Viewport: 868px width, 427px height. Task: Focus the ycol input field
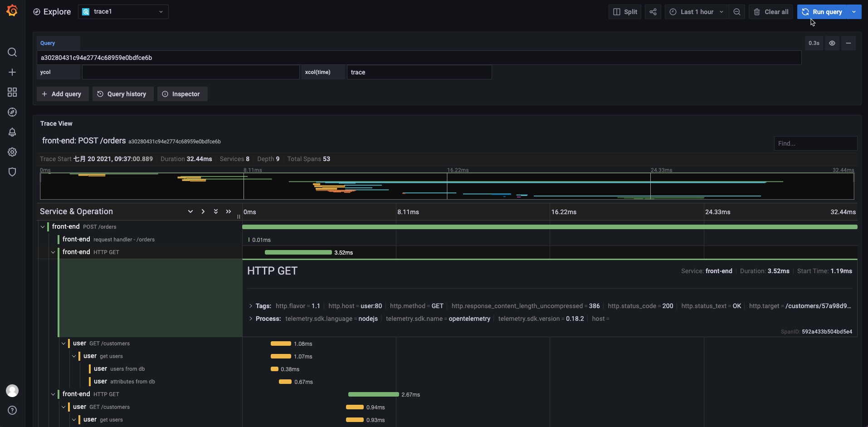point(190,72)
